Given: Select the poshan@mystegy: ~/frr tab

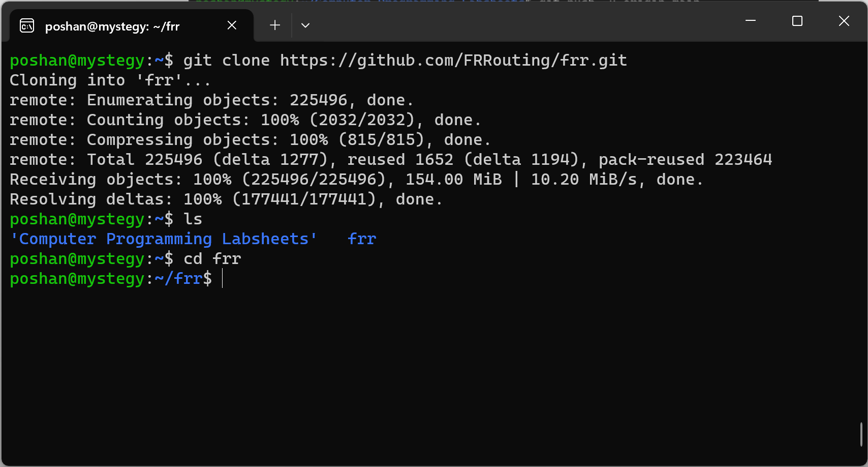Looking at the screenshot, I should click(112, 26).
